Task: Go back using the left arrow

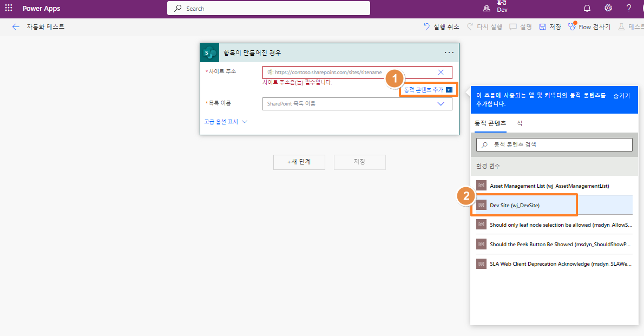Action: pyautogui.click(x=16, y=27)
